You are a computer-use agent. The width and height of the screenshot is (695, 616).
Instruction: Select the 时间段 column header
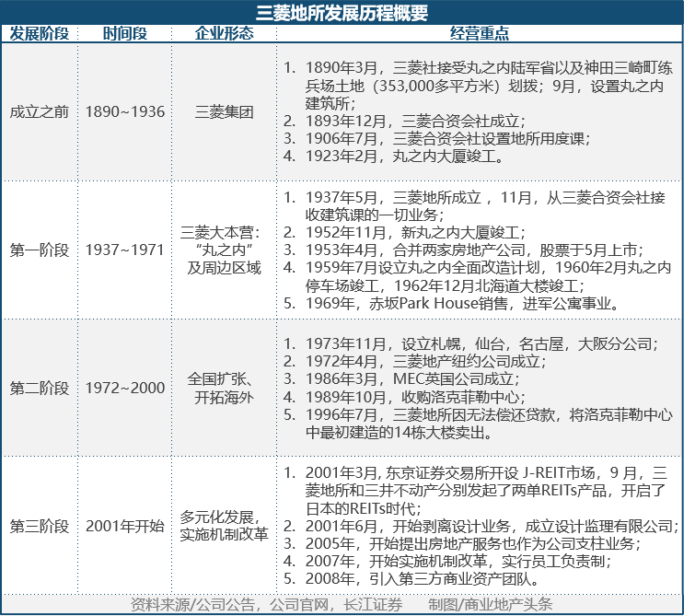point(125,33)
